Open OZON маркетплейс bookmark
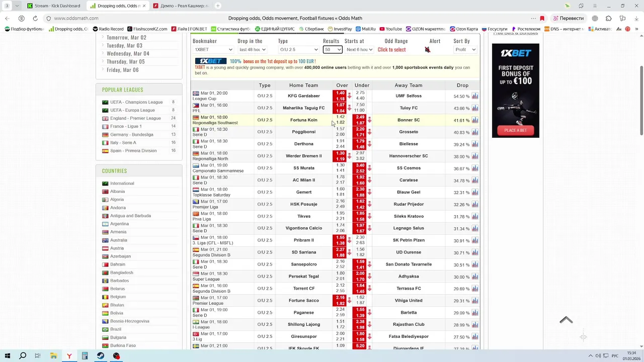The width and height of the screenshot is (644, 362). click(x=426, y=29)
